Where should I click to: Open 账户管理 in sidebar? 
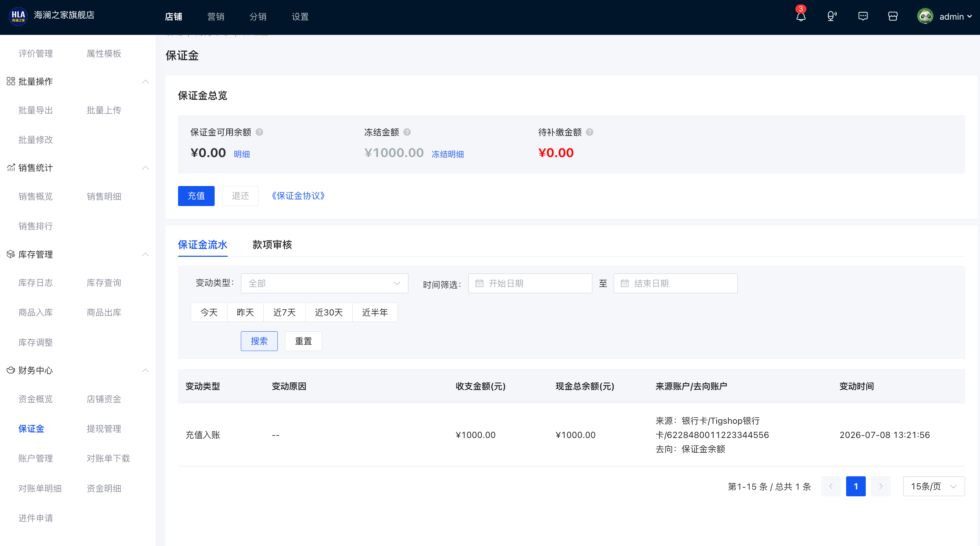[x=36, y=458]
